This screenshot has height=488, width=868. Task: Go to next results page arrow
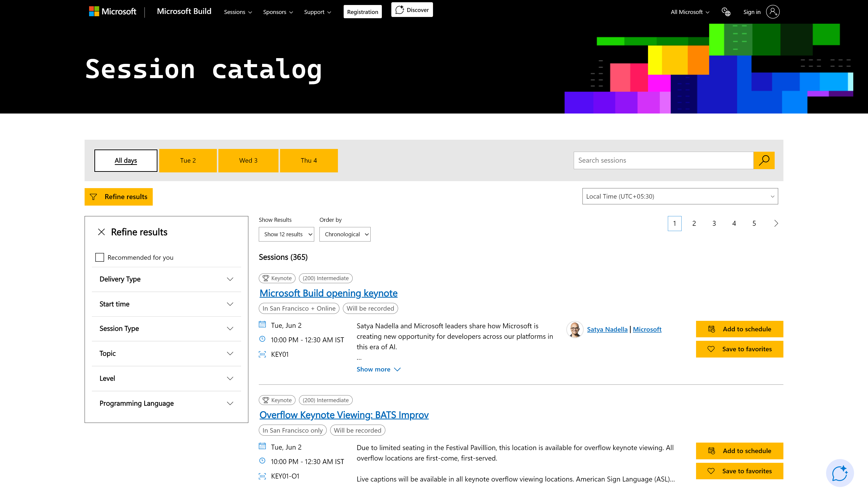pyautogui.click(x=776, y=223)
